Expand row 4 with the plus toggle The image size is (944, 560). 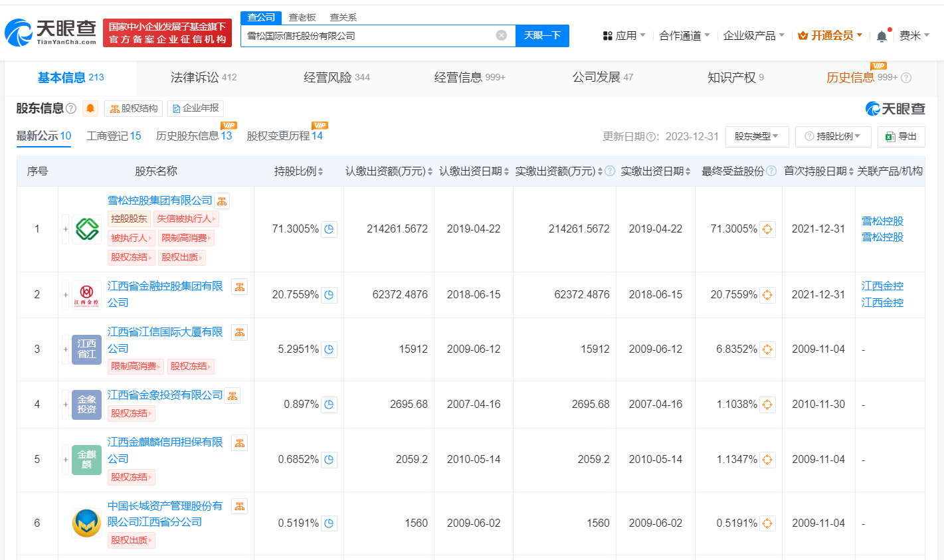coord(66,405)
